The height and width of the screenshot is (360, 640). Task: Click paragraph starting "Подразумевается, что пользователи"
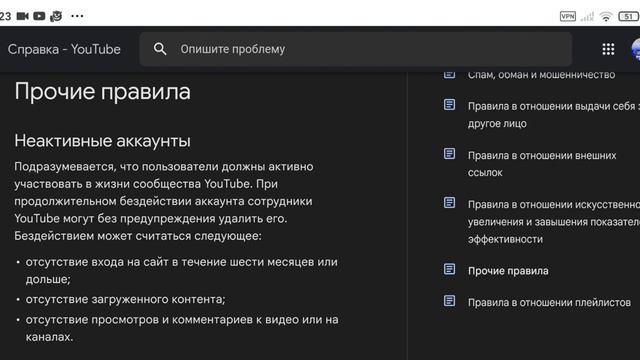164,201
